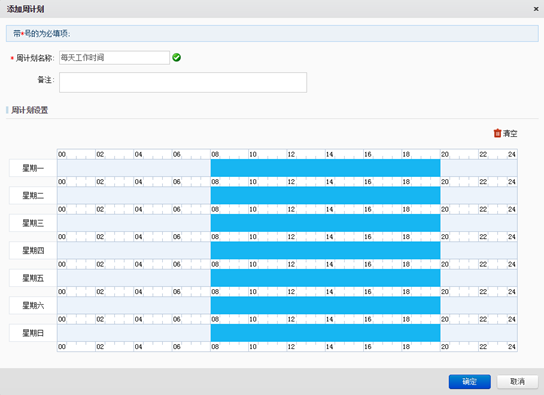This screenshot has width=544, height=395.
Task: Click the 备注 field label
Action: coord(46,80)
